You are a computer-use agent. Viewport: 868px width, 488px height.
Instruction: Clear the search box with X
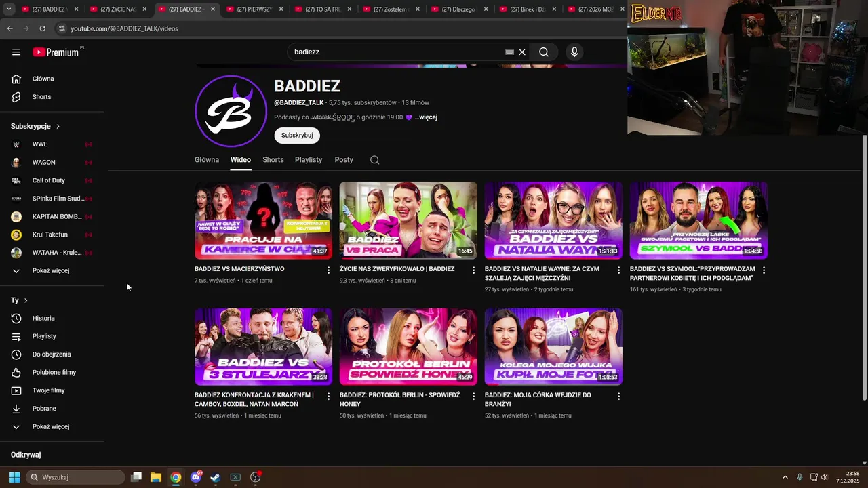522,52
